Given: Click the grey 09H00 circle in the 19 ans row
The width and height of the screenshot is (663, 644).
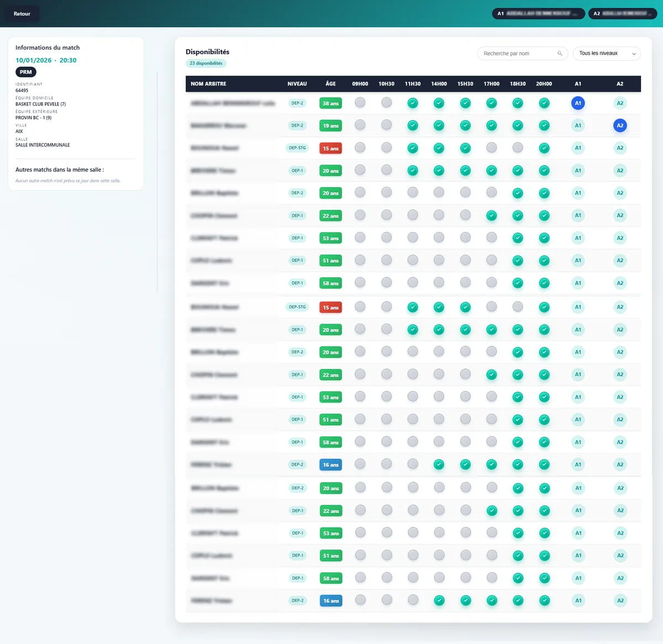Looking at the screenshot, I should tap(360, 125).
